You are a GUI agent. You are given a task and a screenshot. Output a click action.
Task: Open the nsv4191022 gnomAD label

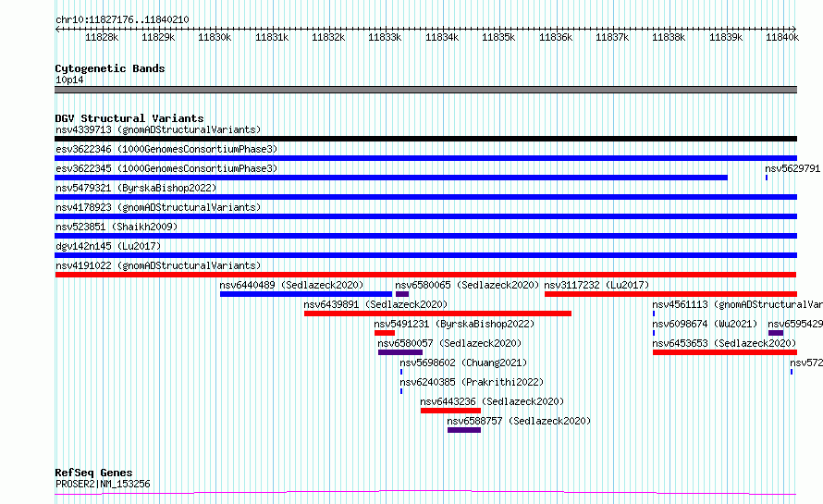pos(158,265)
